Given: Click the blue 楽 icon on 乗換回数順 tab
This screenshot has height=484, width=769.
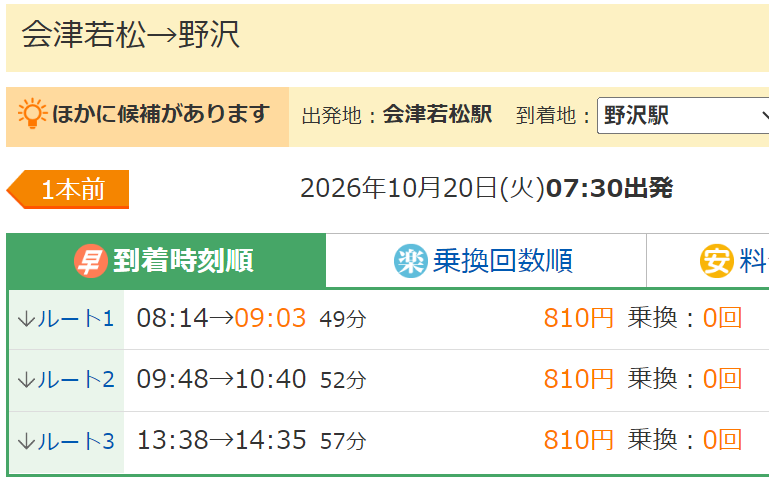Looking at the screenshot, I should point(410,261).
